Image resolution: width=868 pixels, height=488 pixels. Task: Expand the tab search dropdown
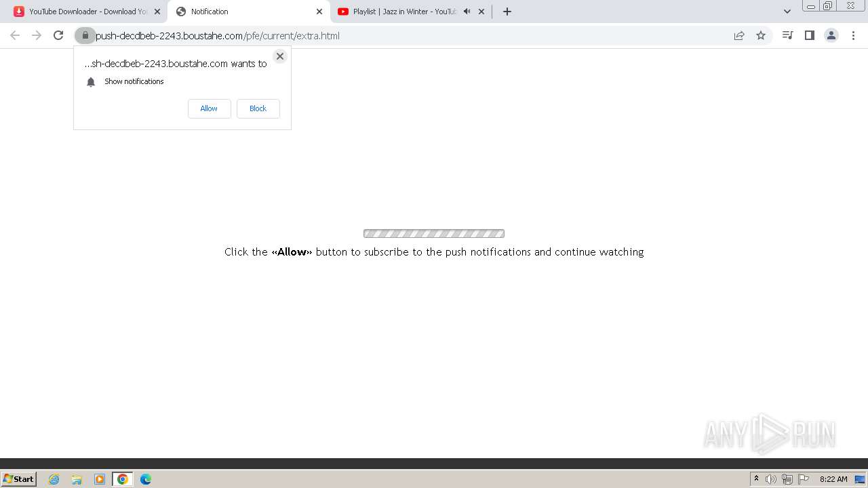tap(787, 12)
